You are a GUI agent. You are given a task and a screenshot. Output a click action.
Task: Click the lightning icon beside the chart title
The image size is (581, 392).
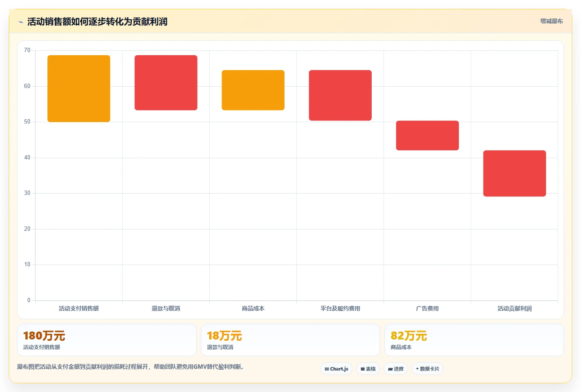21,22
